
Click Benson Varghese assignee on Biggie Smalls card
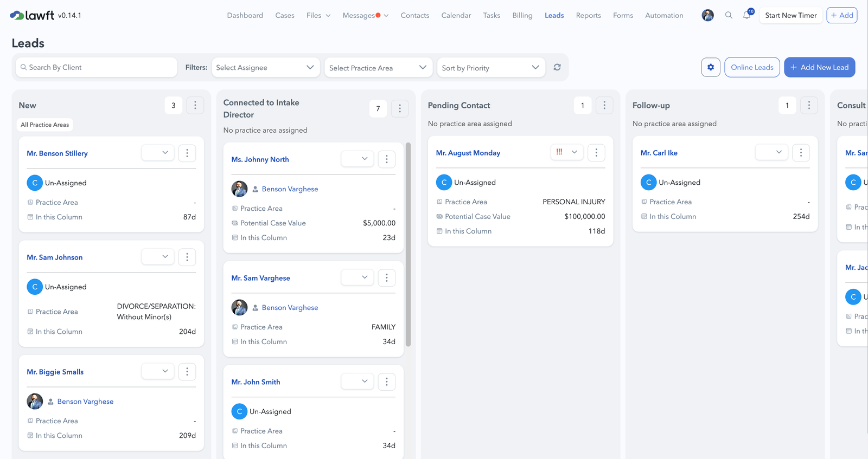[x=85, y=401]
